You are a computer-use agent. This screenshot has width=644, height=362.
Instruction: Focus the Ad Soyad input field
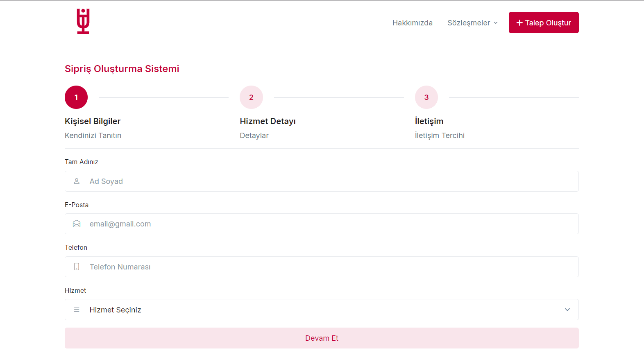(328, 181)
